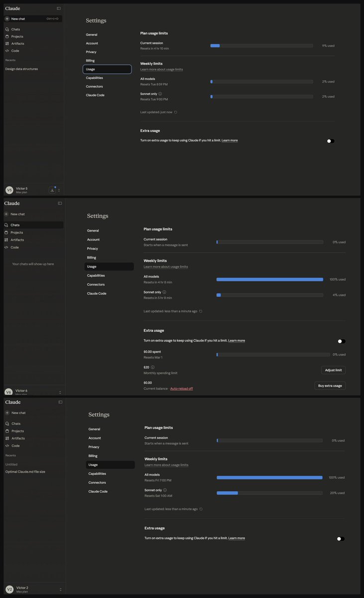Click the 9% used current session bar

point(261,45)
